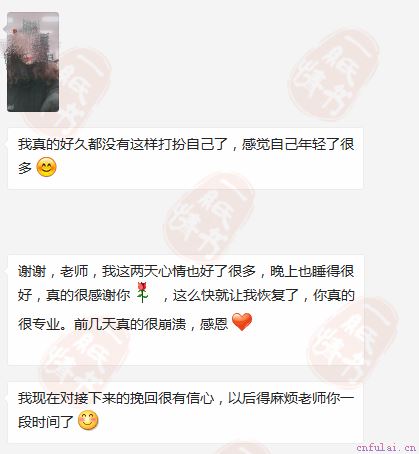
Task: Select the message starting "我现在对接下来的挽回"
Action: [x=185, y=412]
